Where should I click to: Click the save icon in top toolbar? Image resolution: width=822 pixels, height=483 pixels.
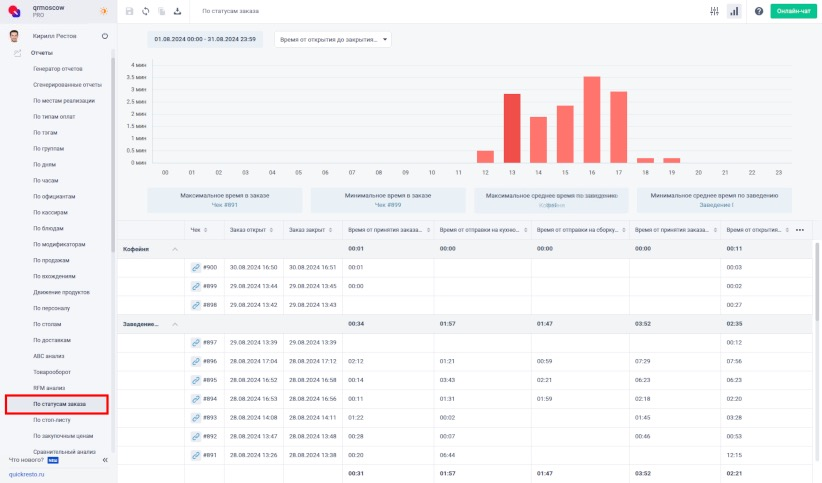click(x=129, y=11)
